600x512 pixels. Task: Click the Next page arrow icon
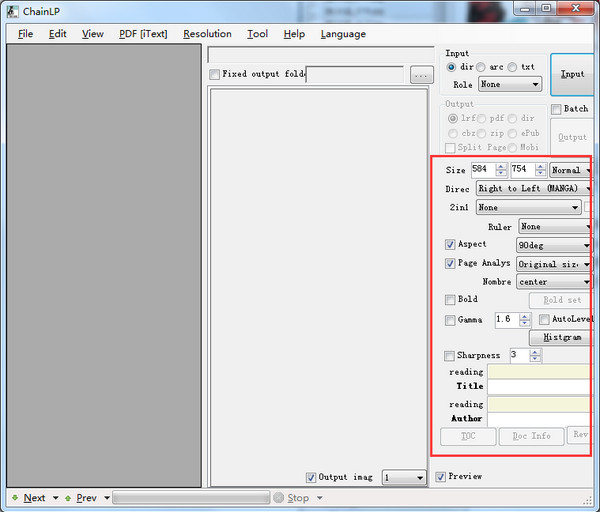[x=14, y=498]
